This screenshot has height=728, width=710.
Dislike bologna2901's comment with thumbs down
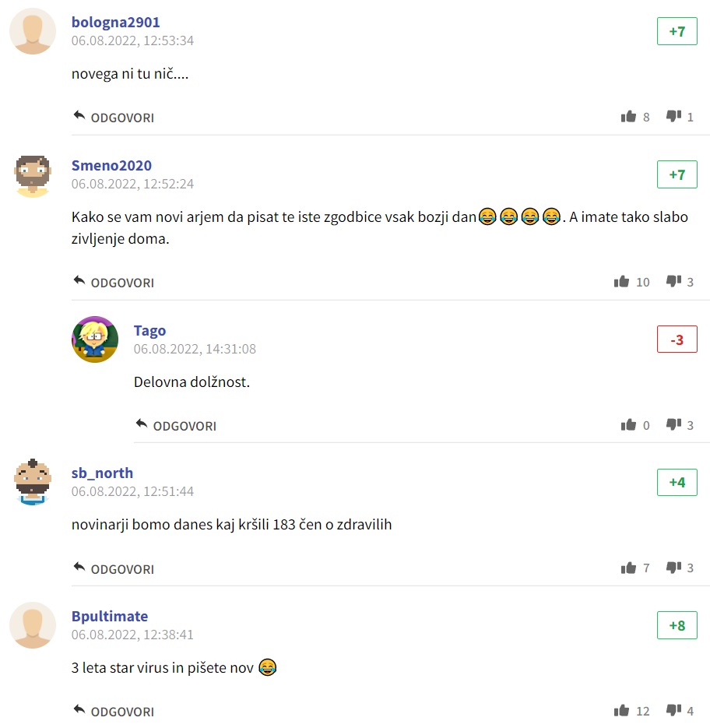pyautogui.click(x=673, y=115)
